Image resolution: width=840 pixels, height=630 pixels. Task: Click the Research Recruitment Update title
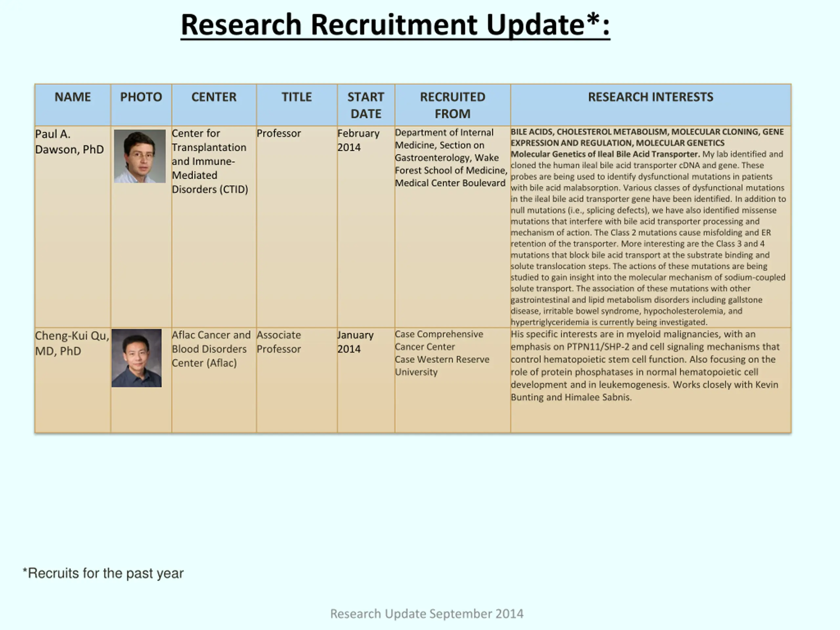click(x=395, y=25)
